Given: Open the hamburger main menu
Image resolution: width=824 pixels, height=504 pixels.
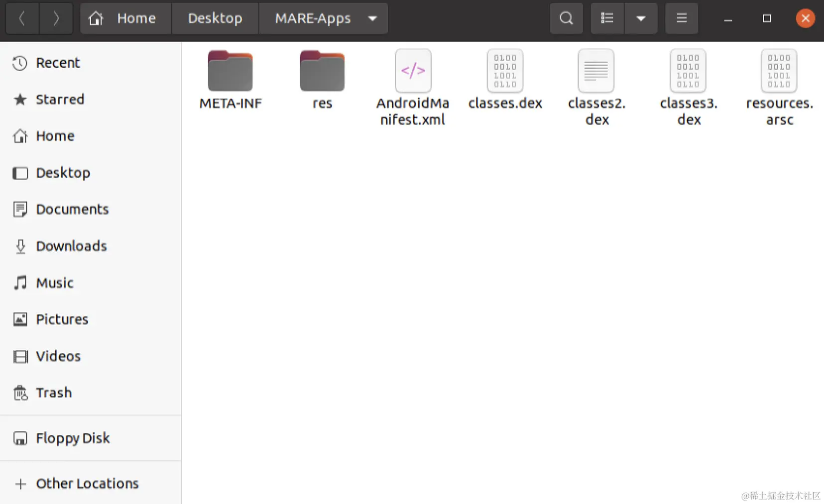Looking at the screenshot, I should click(x=682, y=18).
